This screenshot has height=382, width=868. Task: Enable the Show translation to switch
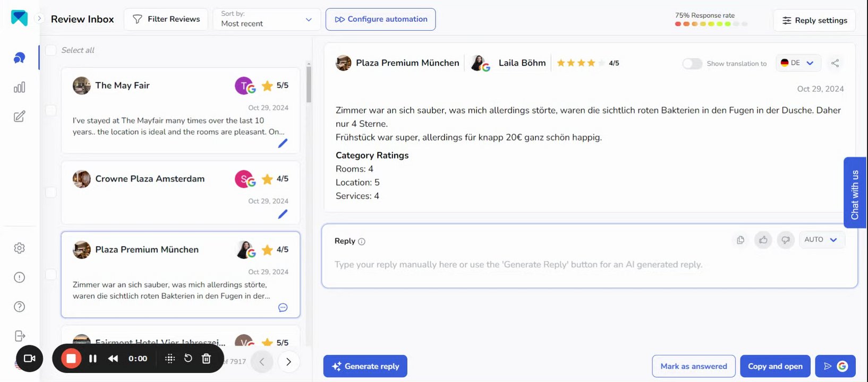pyautogui.click(x=692, y=64)
